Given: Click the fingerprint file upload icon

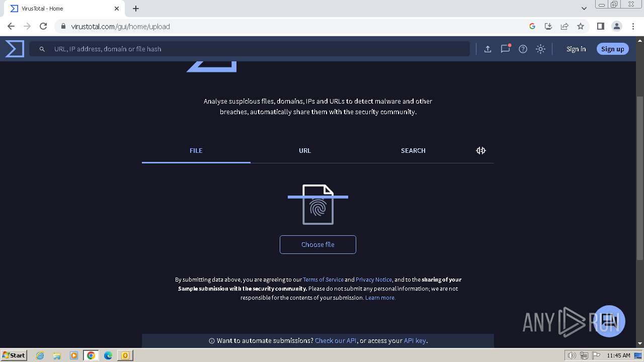Looking at the screenshot, I should click(318, 205).
